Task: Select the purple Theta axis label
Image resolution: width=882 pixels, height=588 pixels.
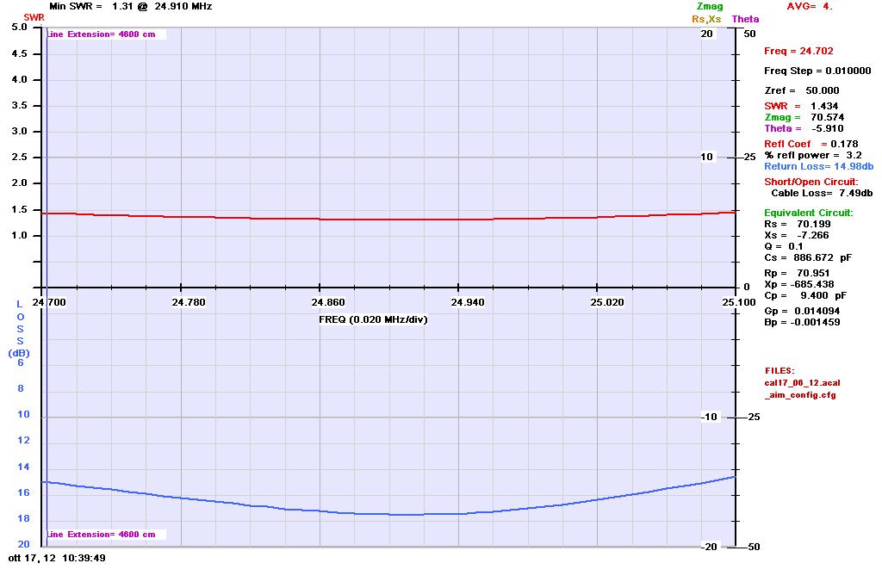Action: click(745, 19)
